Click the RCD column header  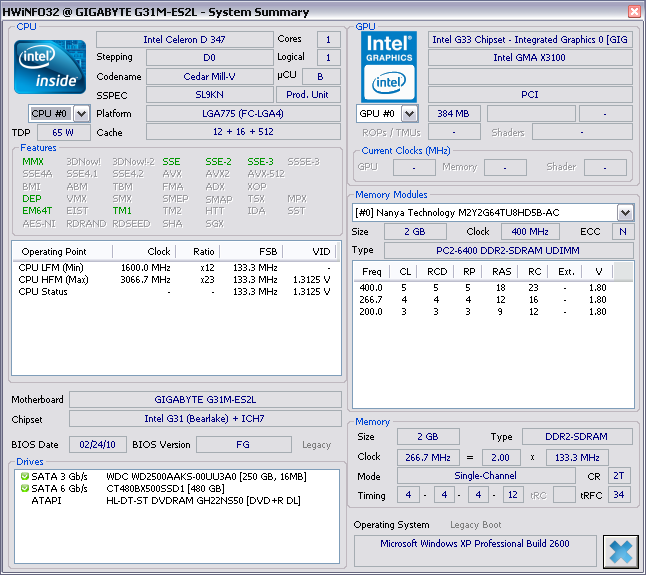[437, 271]
